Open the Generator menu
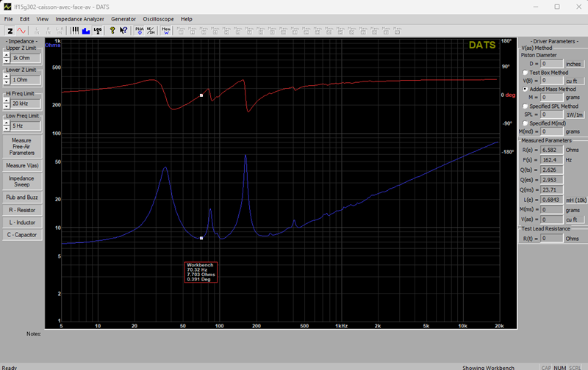This screenshot has width=588, height=370. click(x=123, y=19)
